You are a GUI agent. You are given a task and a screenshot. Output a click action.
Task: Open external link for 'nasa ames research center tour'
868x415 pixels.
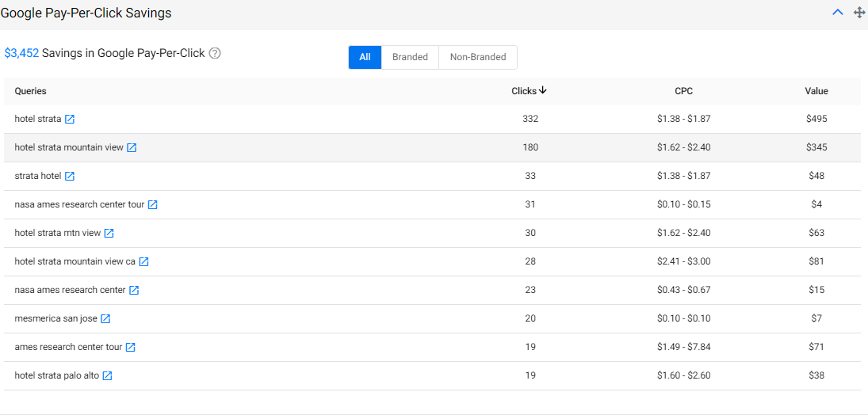(153, 205)
